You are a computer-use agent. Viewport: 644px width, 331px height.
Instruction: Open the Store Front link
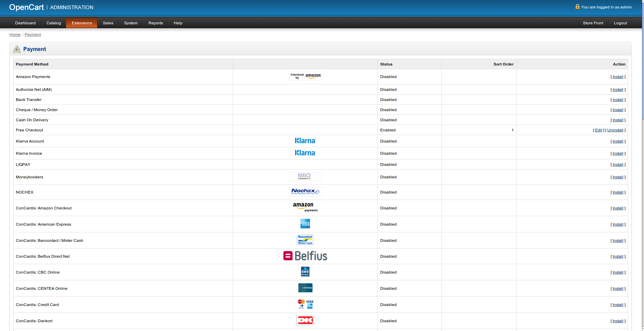click(593, 23)
